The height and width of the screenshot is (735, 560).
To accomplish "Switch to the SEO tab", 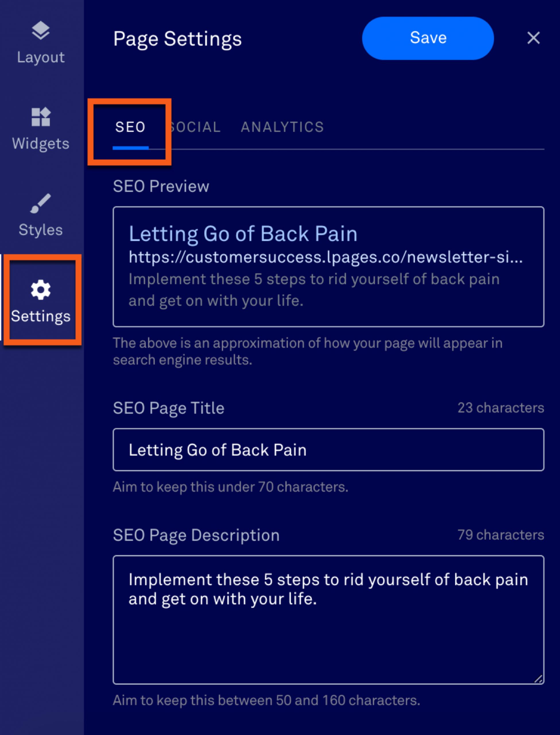I will (130, 127).
